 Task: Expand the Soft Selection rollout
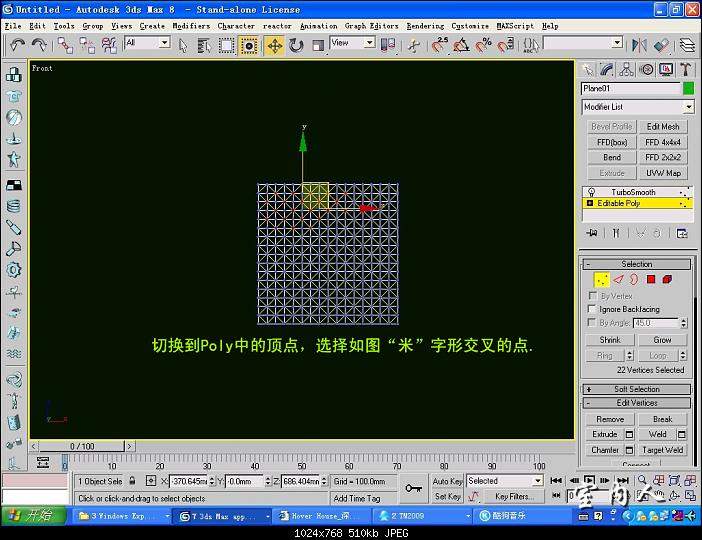tap(637, 389)
